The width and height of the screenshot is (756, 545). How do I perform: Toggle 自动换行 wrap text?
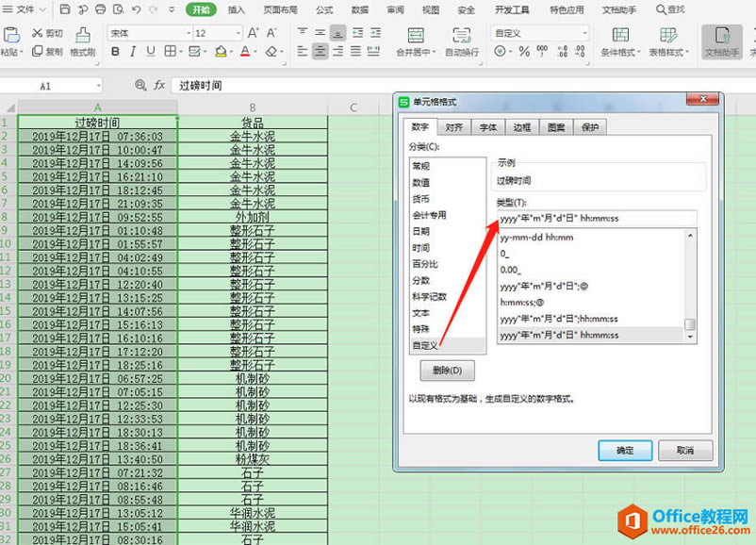[462, 41]
